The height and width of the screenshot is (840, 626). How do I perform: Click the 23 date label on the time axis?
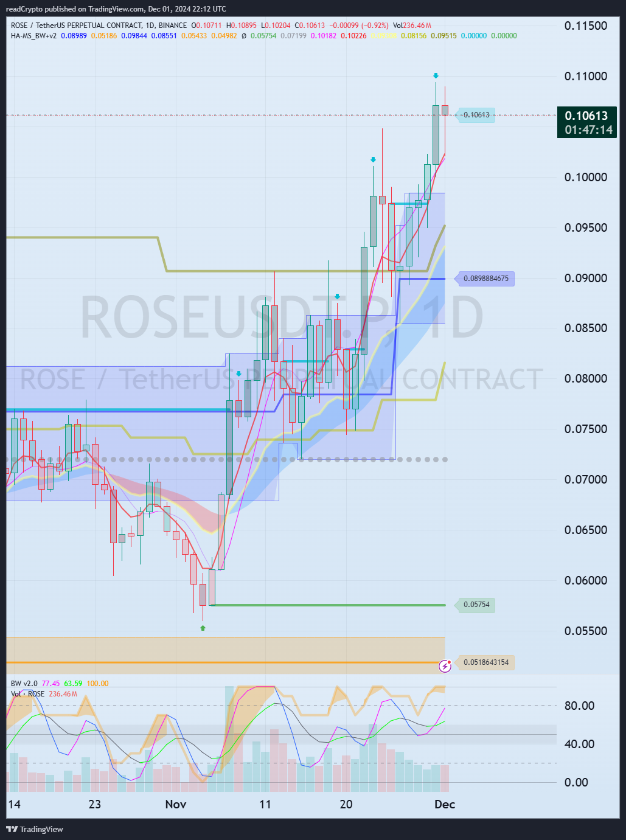[x=95, y=804]
